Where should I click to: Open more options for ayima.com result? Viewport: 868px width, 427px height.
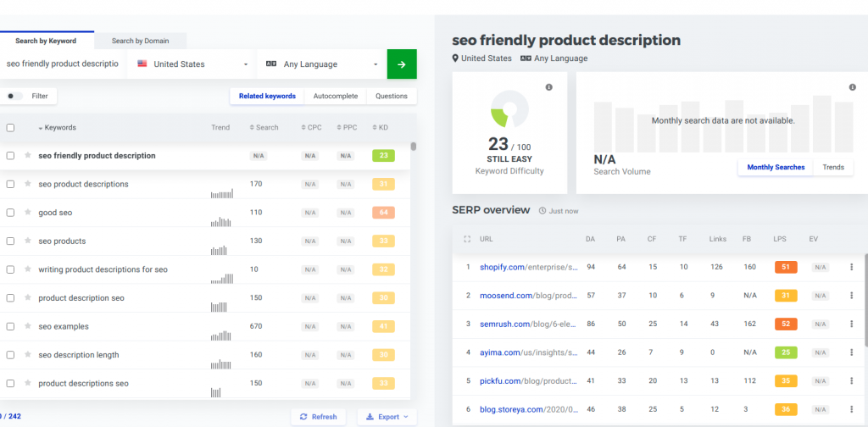pos(851,352)
